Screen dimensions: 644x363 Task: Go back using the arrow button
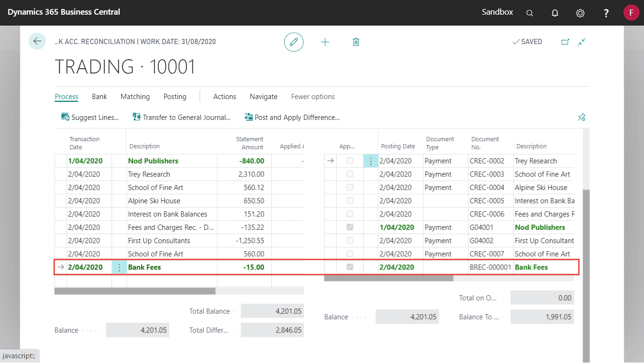[x=37, y=41]
